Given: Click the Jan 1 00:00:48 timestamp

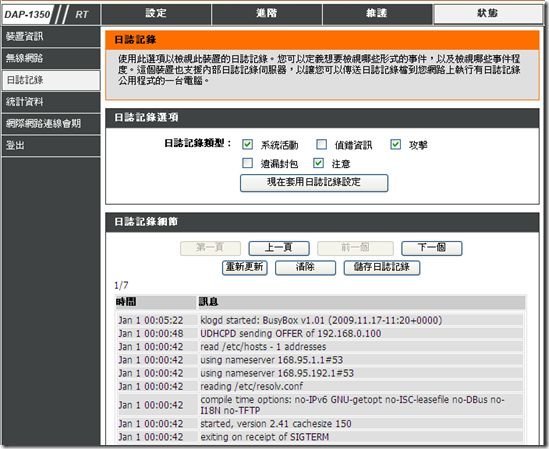Looking at the screenshot, I should pyautogui.click(x=151, y=333).
